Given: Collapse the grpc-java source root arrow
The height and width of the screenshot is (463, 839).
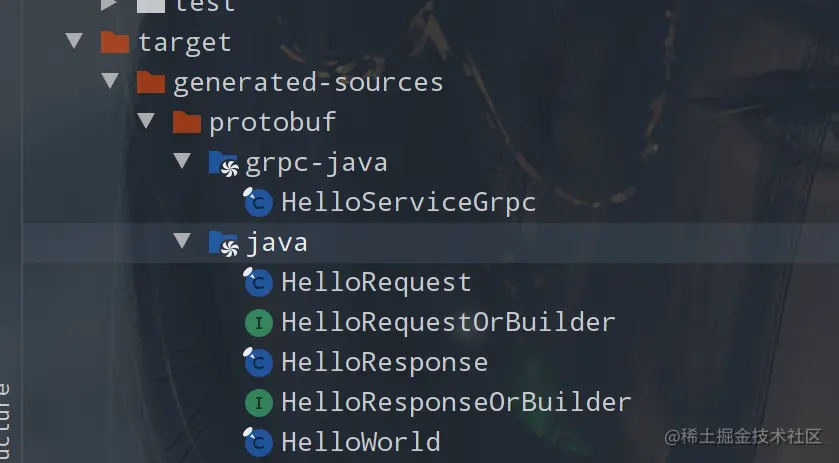Looking at the screenshot, I should [181, 161].
